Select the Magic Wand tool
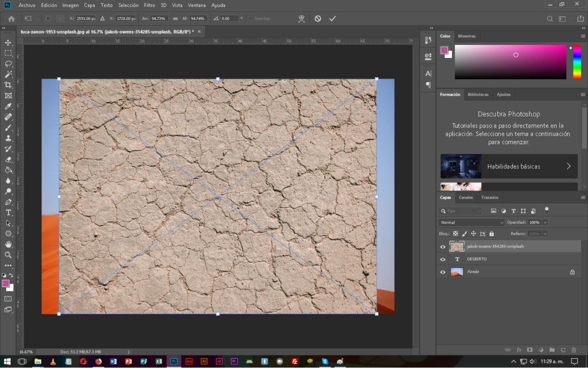 pyautogui.click(x=8, y=74)
